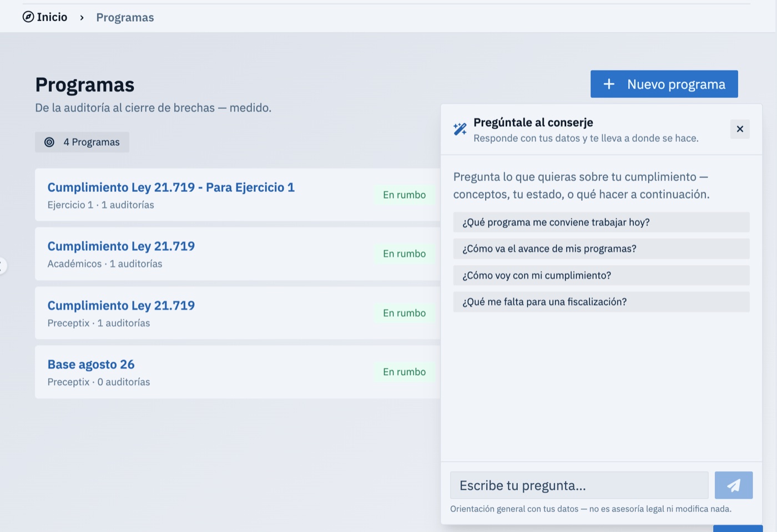Screen dimensions: 777x532
Task: Click the Preceptix · 0 auditorías subtitle
Action: click(x=99, y=382)
